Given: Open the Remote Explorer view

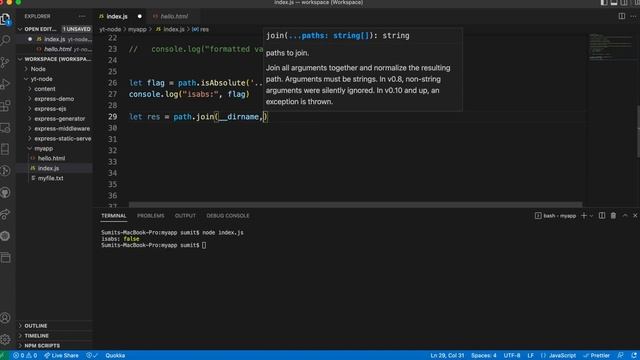Looking at the screenshot, I should (x=6, y=128).
